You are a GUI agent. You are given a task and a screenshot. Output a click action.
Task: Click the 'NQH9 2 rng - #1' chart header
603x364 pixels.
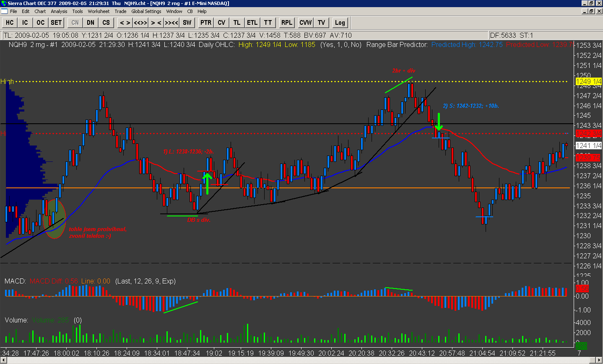pyautogui.click(x=33, y=44)
